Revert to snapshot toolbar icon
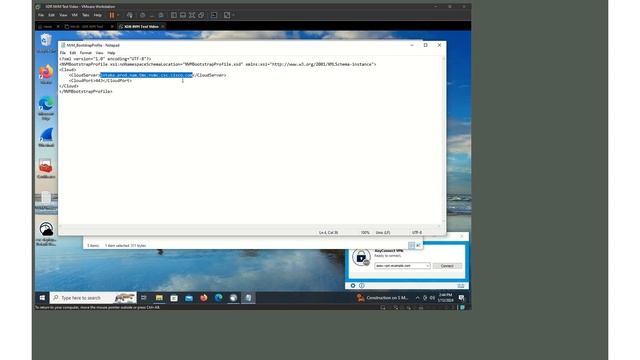The width and height of the screenshot is (640, 360). pos(151,15)
